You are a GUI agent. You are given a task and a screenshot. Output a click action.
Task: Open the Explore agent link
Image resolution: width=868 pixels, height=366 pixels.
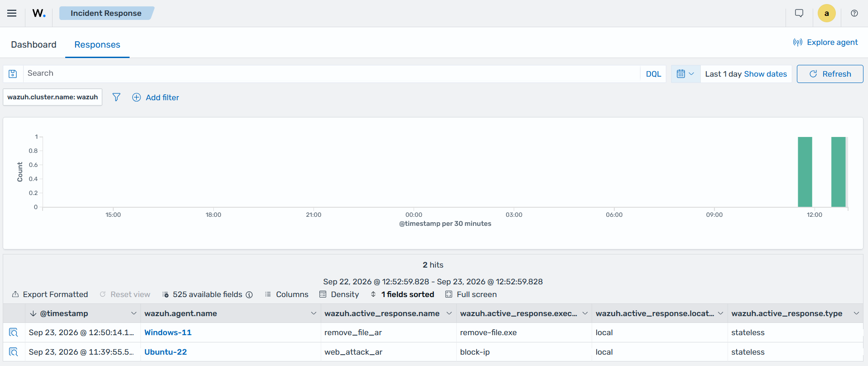pos(825,42)
